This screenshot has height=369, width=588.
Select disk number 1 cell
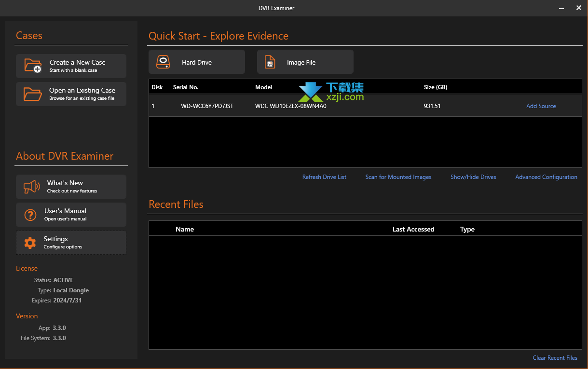[x=153, y=106]
